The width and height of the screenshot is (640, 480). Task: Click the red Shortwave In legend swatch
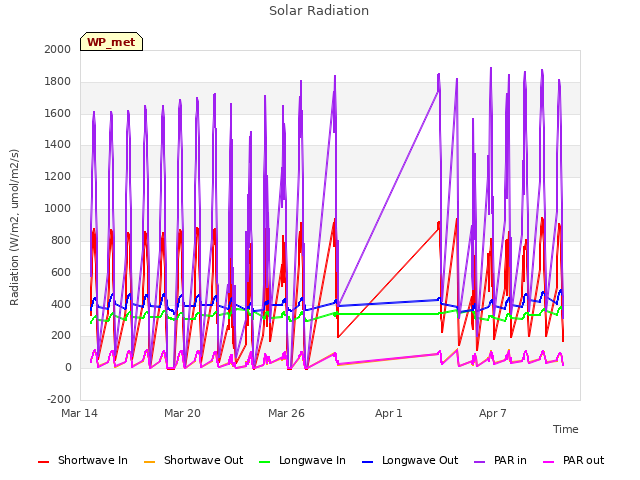click(44, 462)
